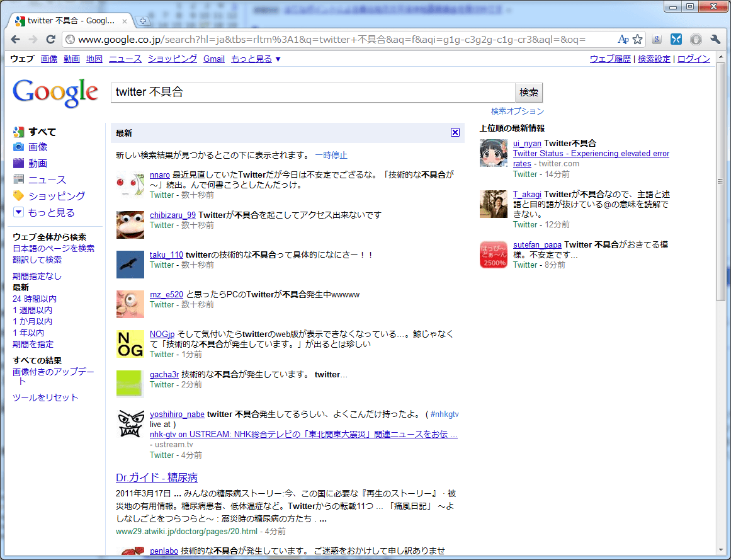Open the Chrome wrench settings menu
The height and width of the screenshot is (560, 731).
coord(715,39)
